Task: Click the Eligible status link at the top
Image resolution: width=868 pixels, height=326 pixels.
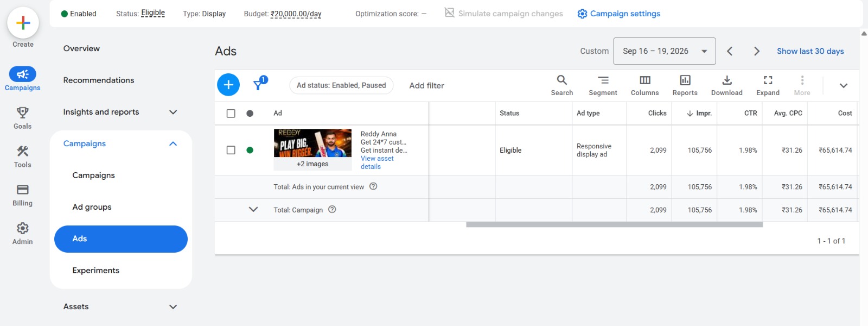Action: coord(153,13)
